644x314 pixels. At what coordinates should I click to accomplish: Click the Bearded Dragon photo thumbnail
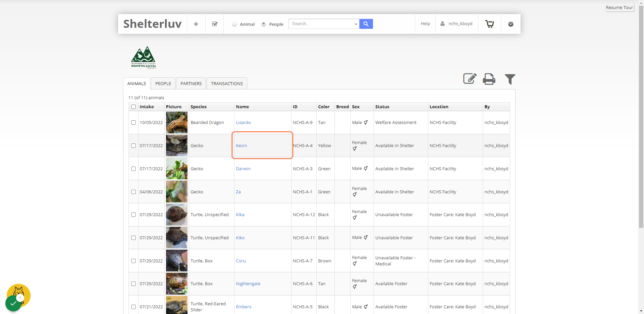tap(177, 123)
